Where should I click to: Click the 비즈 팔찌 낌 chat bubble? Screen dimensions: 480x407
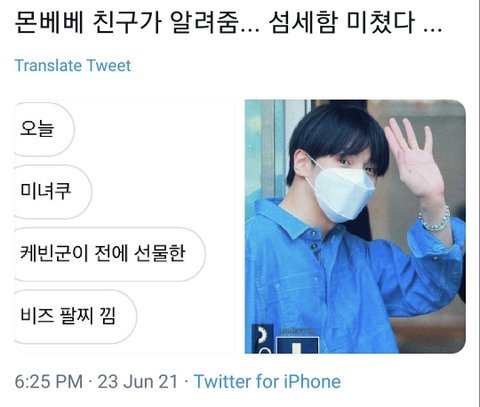tap(76, 316)
